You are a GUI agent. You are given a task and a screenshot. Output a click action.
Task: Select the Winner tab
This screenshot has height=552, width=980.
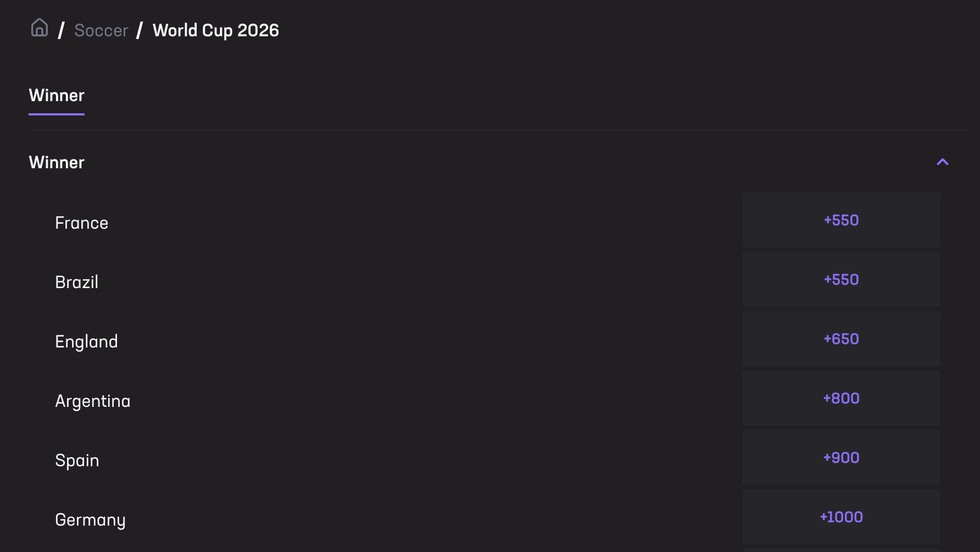point(57,96)
